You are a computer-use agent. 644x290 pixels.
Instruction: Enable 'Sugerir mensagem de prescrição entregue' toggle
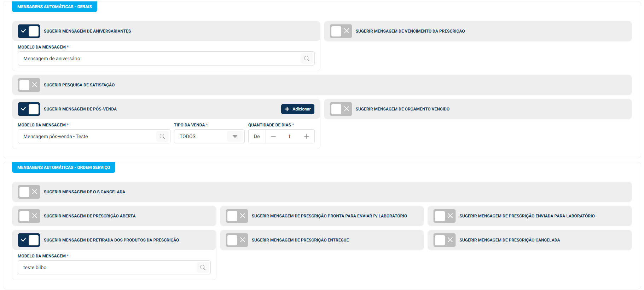tap(237, 240)
